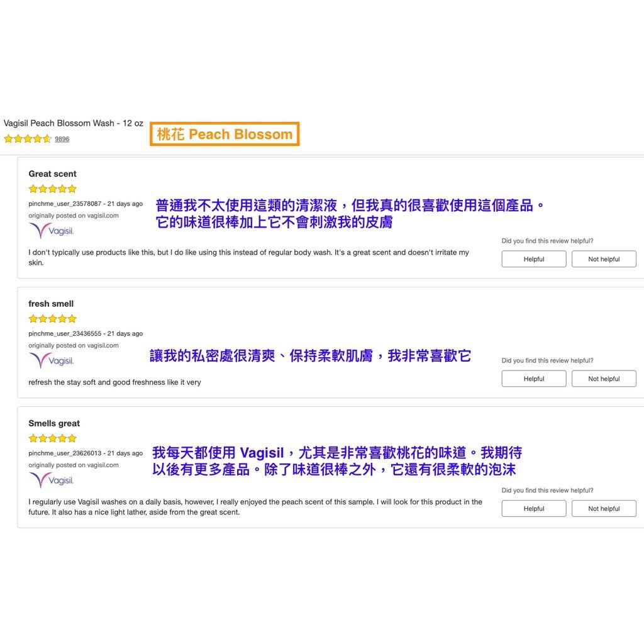This screenshot has width=644, height=644.
Task: Click the 'Great scent' review heading
Action: click(x=52, y=174)
